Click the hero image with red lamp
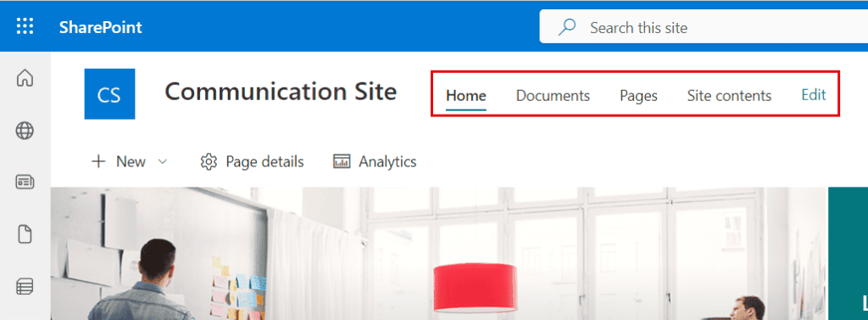The width and height of the screenshot is (868, 320). click(x=438, y=254)
